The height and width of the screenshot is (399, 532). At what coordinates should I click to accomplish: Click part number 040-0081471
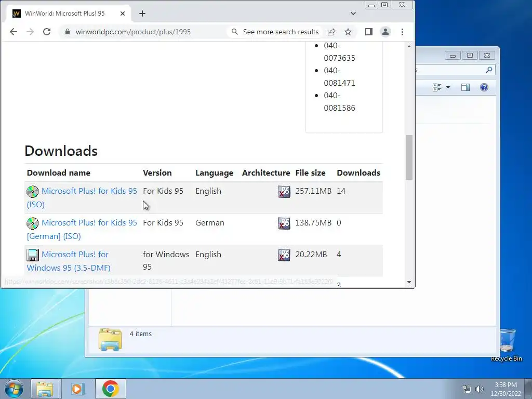(339, 77)
